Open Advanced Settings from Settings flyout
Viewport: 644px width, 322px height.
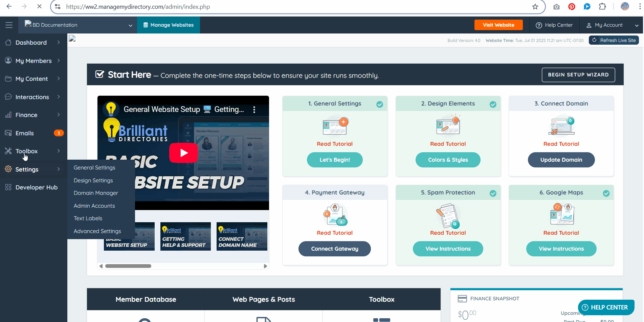97,231
